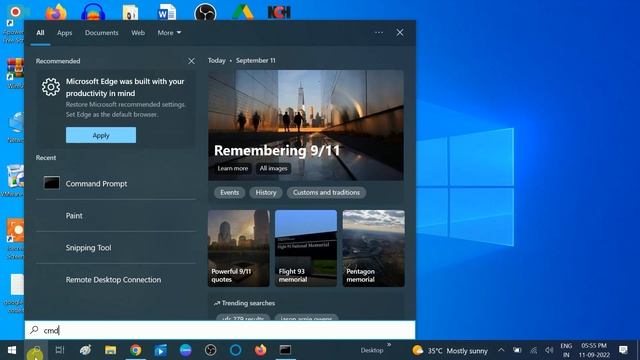Open Snipping Tool from recent list
The height and width of the screenshot is (360, 640).
pos(116,248)
